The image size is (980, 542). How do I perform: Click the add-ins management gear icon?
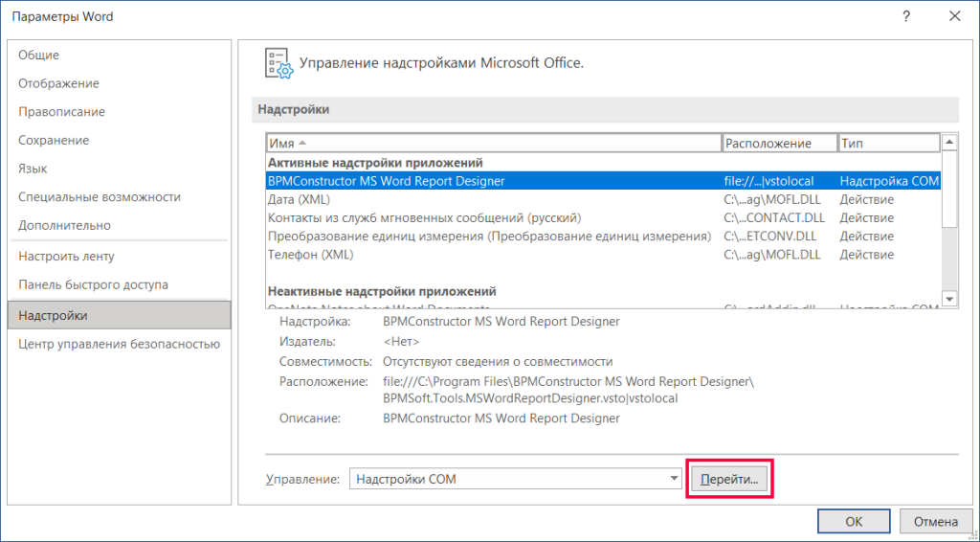pos(277,63)
